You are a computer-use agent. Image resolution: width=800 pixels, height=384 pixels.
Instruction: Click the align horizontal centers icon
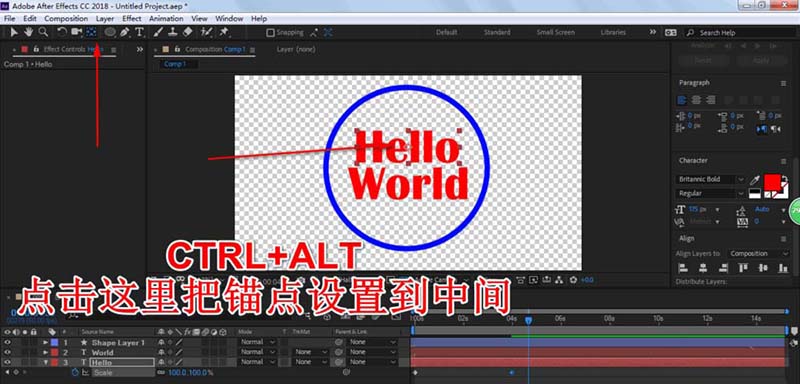pos(703,268)
